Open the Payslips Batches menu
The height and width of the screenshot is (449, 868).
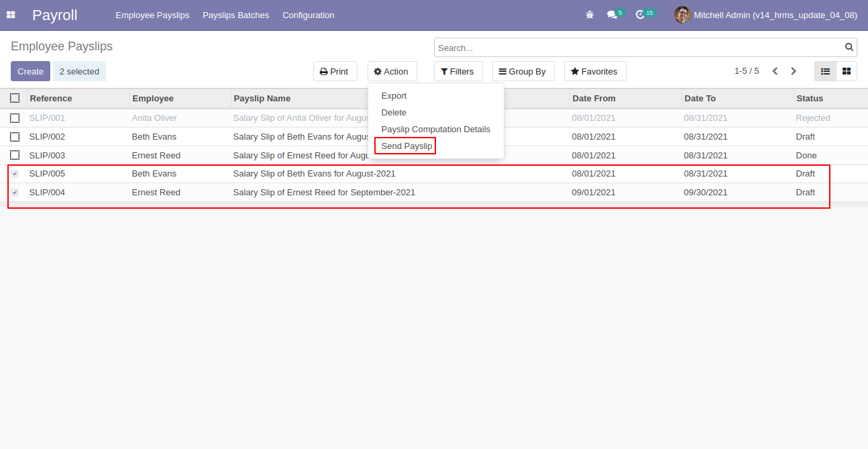pyautogui.click(x=235, y=15)
